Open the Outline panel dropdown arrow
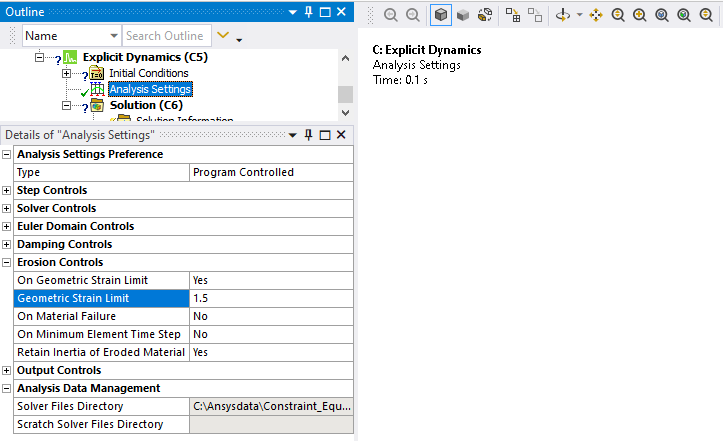723x441 pixels. [x=292, y=12]
